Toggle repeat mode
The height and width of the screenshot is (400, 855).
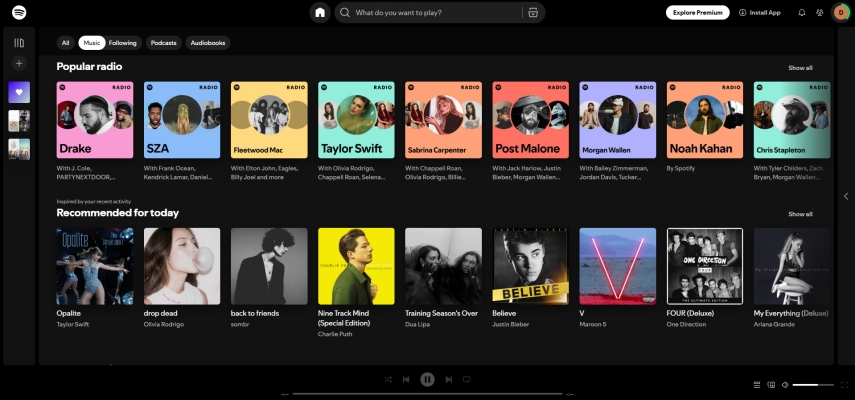point(467,379)
